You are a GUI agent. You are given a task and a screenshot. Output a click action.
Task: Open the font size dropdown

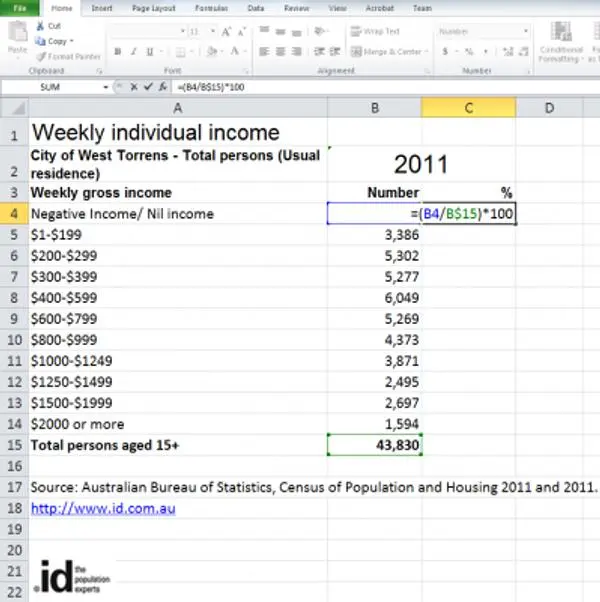click(213, 31)
